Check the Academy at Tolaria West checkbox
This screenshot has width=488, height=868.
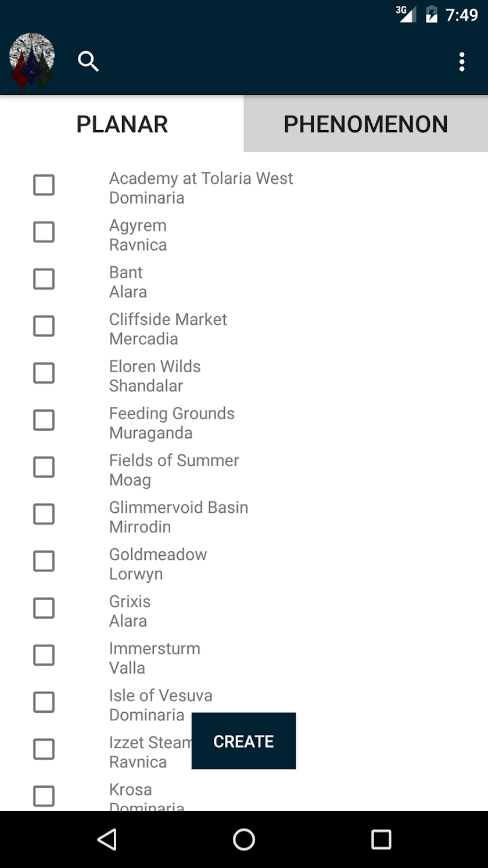coord(44,185)
